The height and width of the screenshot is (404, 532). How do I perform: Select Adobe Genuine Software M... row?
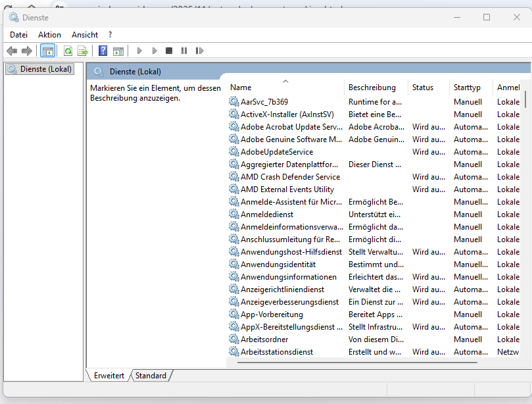[x=374, y=139]
